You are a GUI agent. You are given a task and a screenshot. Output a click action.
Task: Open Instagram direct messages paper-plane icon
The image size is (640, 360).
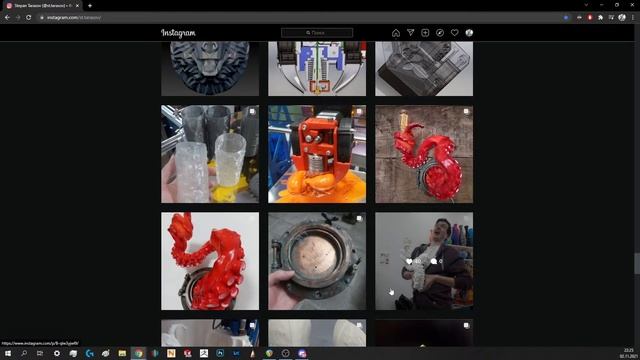(x=410, y=33)
